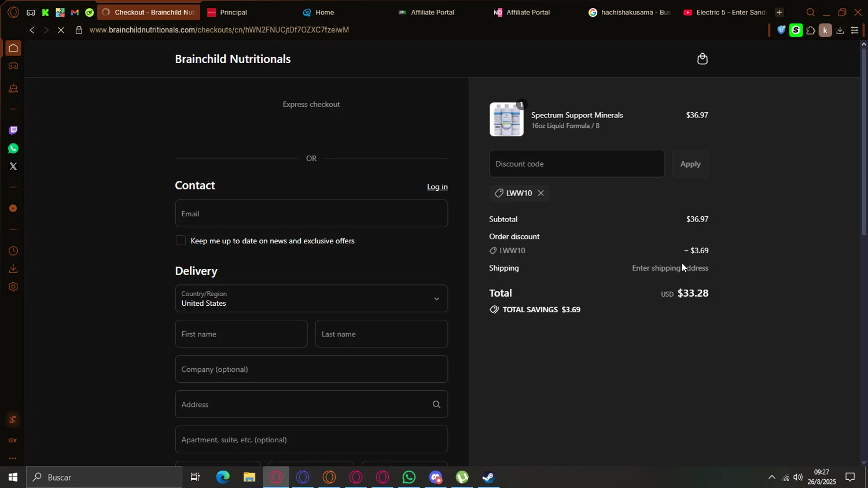The image size is (868, 488).
Task: Apply the discount code
Action: [690, 164]
